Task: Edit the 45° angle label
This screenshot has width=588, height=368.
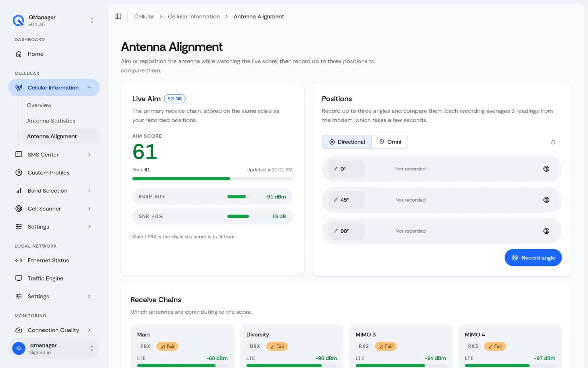Action: coord(346,200)
